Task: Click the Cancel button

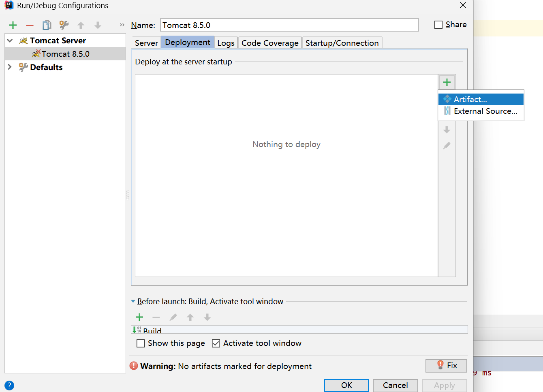Action: point(395,385)
